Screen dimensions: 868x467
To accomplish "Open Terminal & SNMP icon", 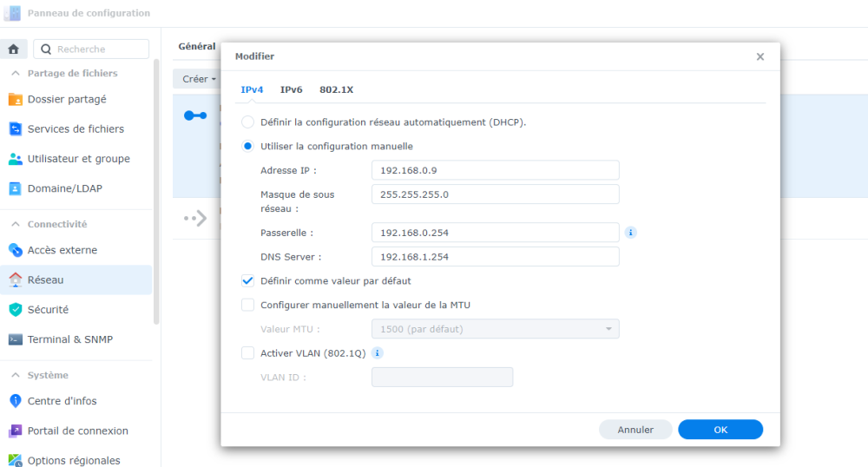I will pyautogui.click(x=16, y=339).
